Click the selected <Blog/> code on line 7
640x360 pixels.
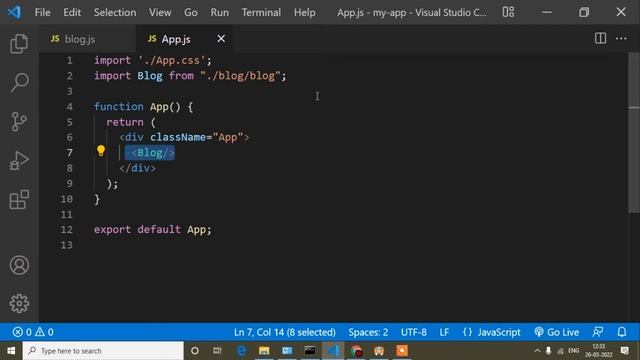(x=150, y=153)
